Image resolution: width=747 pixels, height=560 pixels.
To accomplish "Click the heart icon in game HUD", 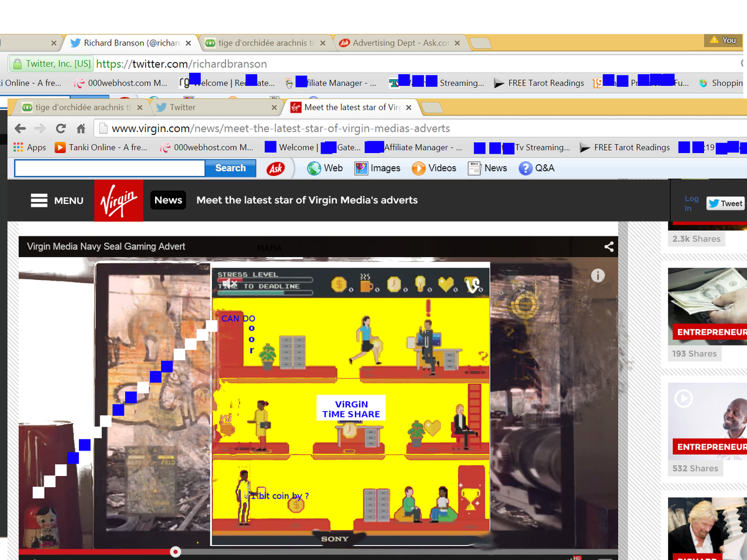I will tap(446, 284).
